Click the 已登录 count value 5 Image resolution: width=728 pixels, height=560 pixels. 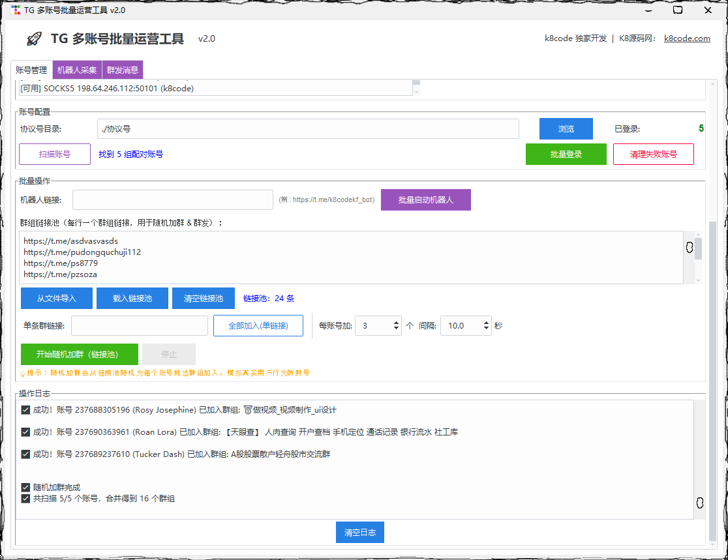pos(701,128)
